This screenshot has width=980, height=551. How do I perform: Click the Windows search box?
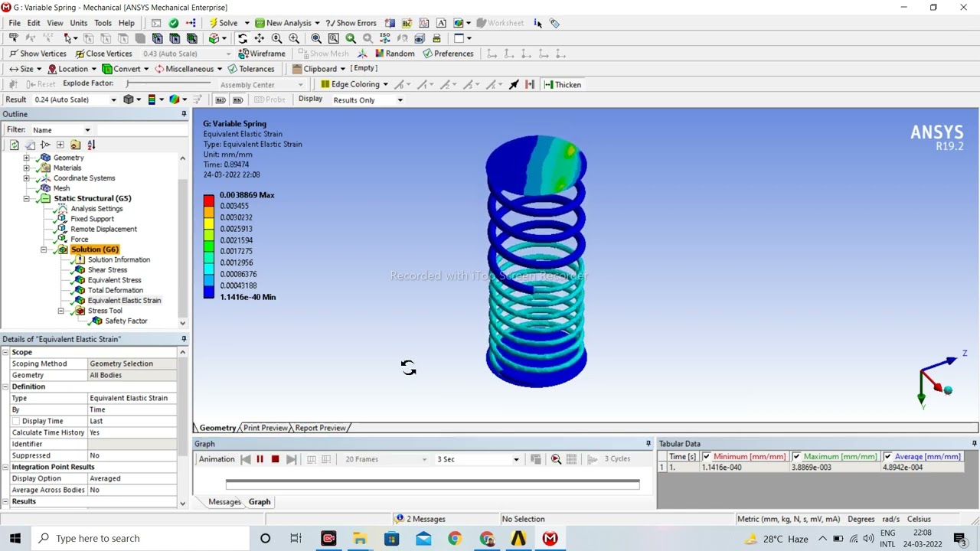click(142, 539)
